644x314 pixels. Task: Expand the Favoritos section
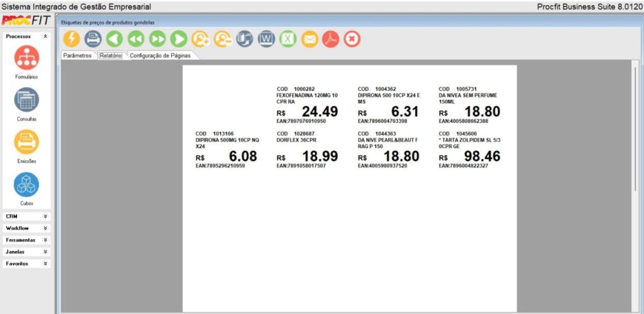(45, 264)
